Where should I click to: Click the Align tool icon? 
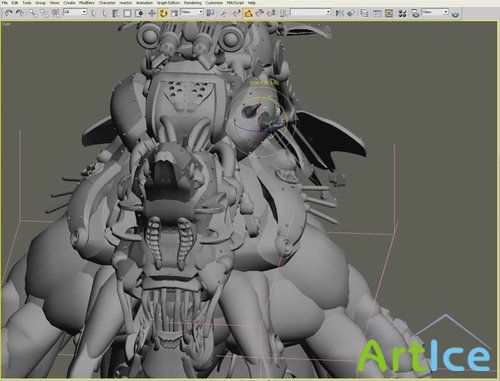pyautogui.click(x=350, y=13)
